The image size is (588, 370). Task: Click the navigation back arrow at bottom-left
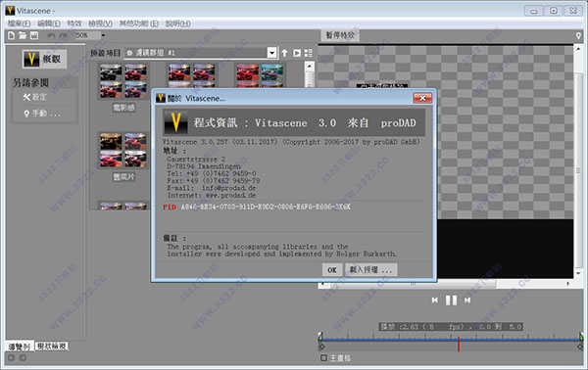pyautogui.click(x=11, y=358)
